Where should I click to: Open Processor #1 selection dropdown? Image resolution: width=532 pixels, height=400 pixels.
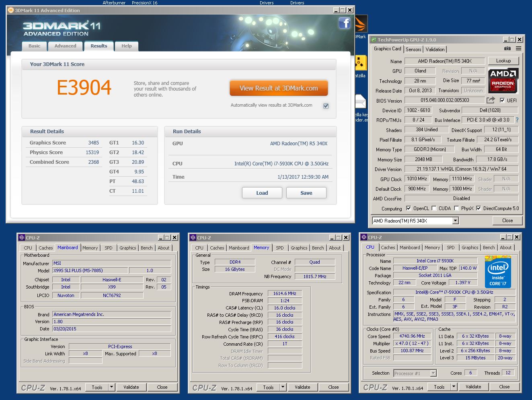pyautogui.click(x=415, y=373)
